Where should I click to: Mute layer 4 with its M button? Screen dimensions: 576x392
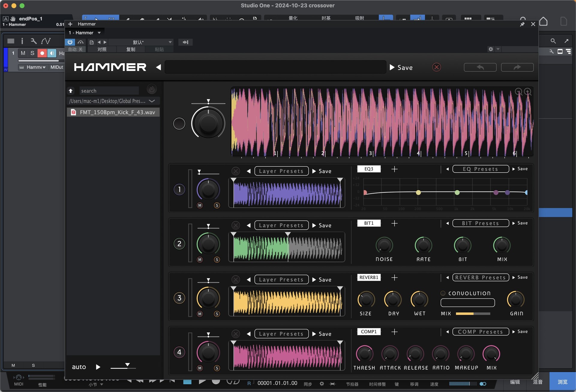(x=200, y=368)
